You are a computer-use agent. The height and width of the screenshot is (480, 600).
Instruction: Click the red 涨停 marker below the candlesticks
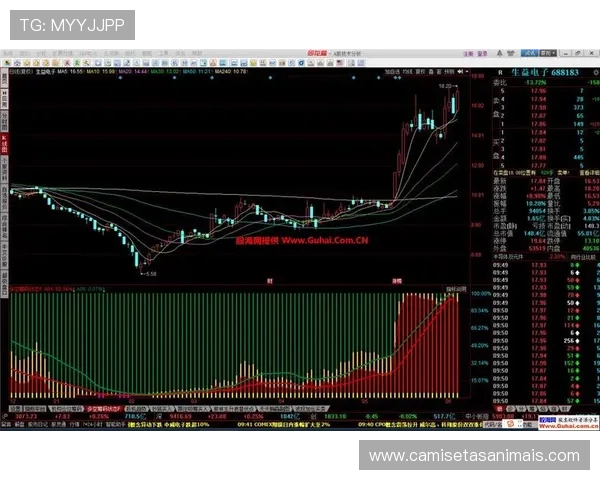coord(396,282)
